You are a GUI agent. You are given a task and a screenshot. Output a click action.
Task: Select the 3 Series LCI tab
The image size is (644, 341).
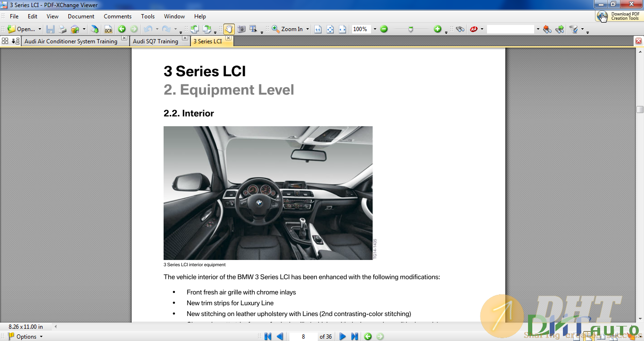(x=207, y=41)
